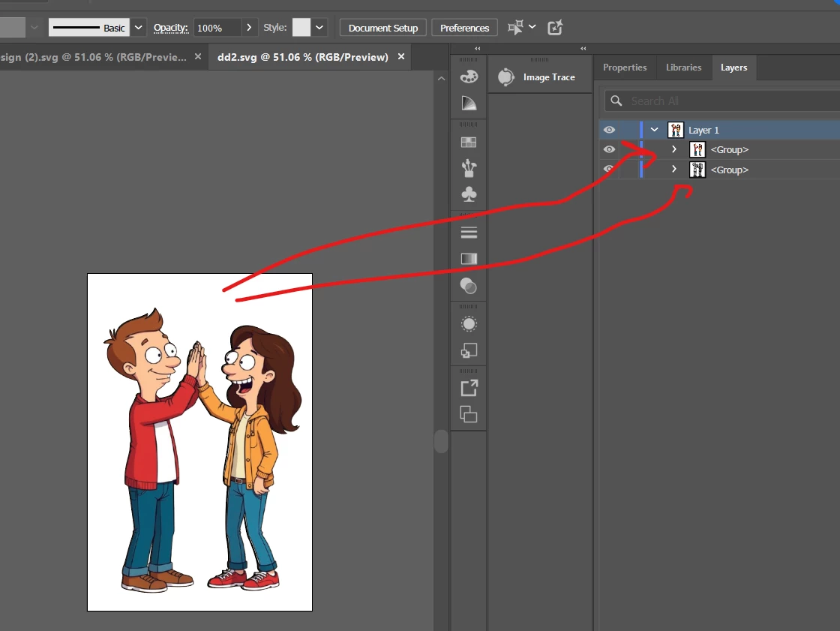The image size is (840, 631).
Task: Open the Symbols panel club icon
Action: (x=469, y=194)
